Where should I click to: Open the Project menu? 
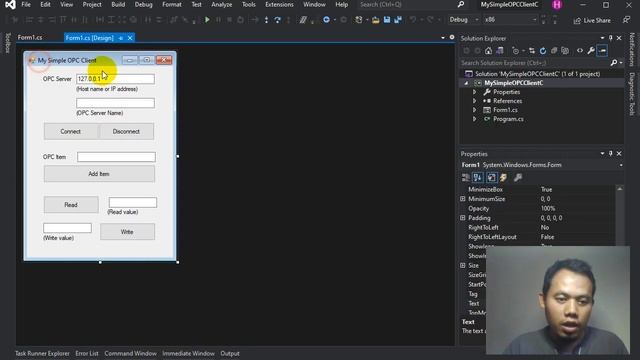pos(92,4)
